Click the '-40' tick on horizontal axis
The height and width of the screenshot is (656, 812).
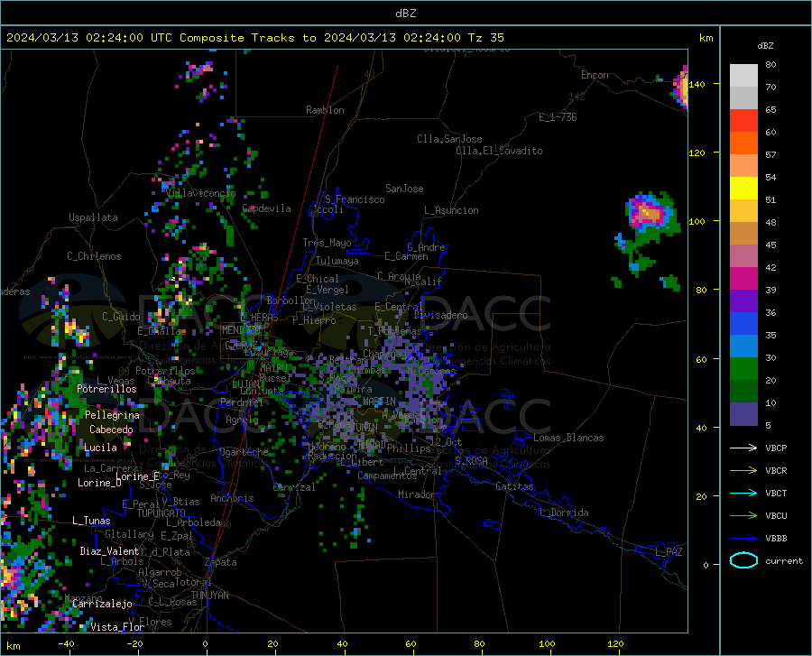pos(66,643)
